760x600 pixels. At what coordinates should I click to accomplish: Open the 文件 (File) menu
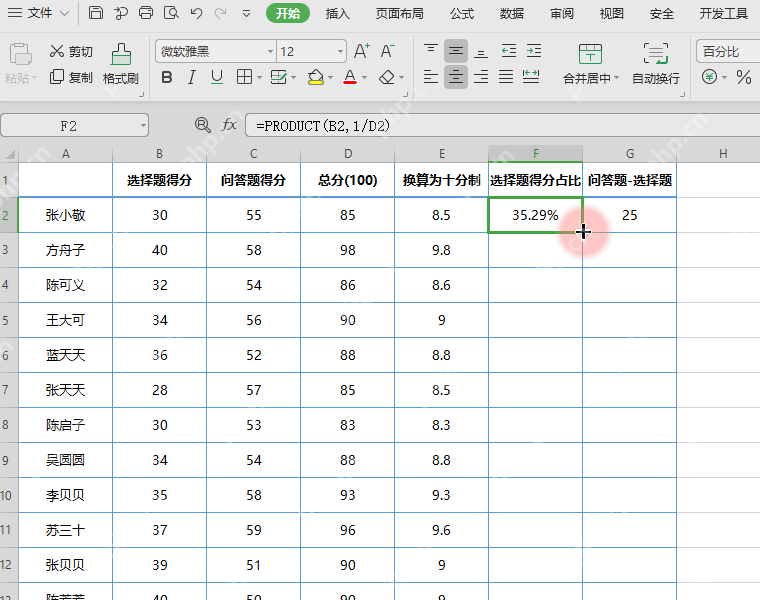tap(39, 13)
